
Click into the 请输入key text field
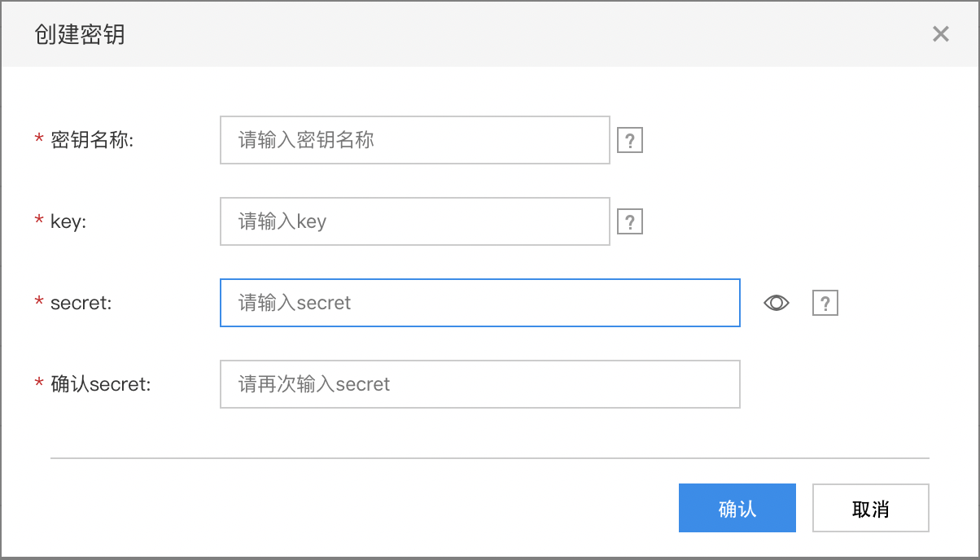(x=415, y=221)
